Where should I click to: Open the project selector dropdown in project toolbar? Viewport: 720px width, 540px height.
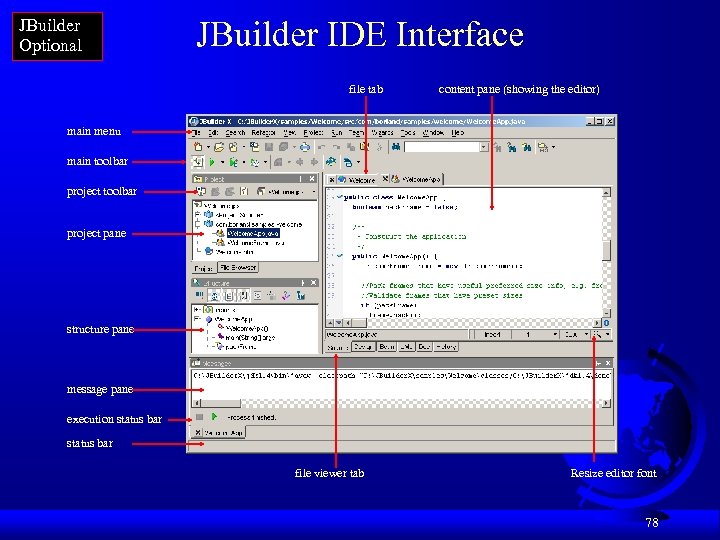314,191
